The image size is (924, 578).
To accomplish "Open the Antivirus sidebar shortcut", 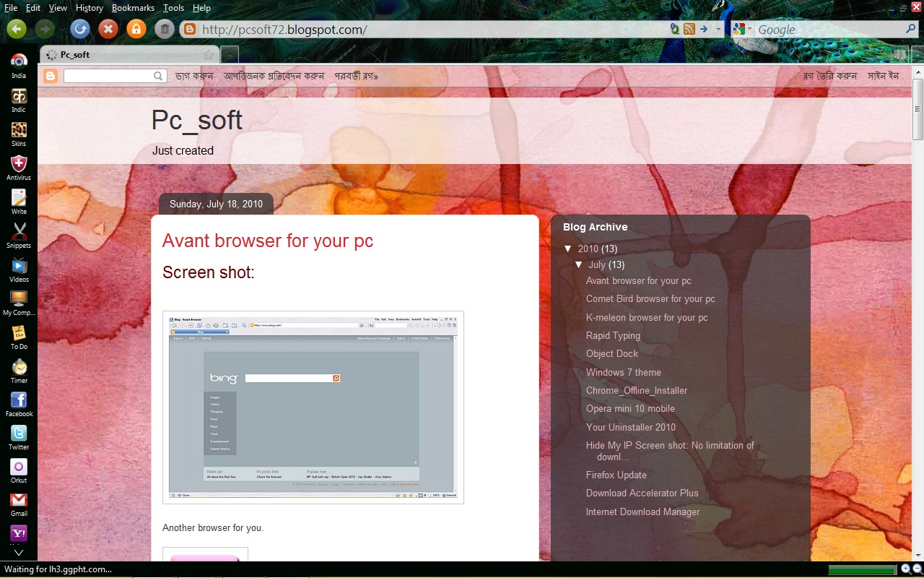I will point(19,168).
